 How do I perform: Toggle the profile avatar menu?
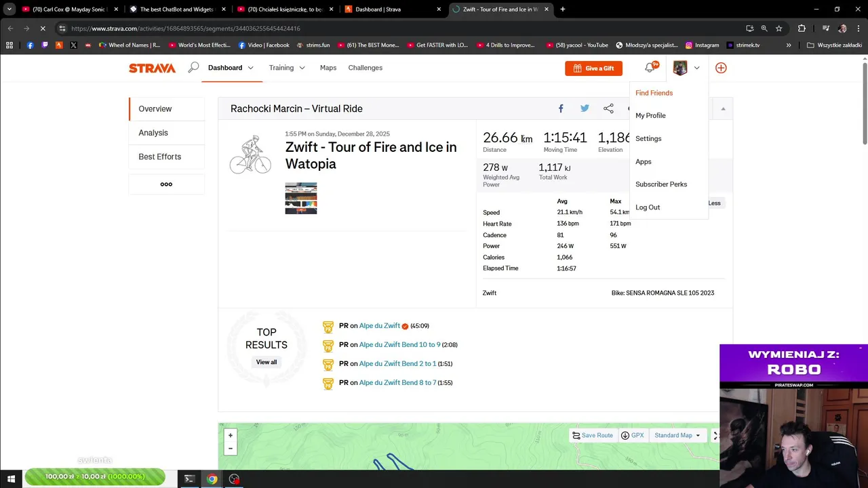[686, 68]
